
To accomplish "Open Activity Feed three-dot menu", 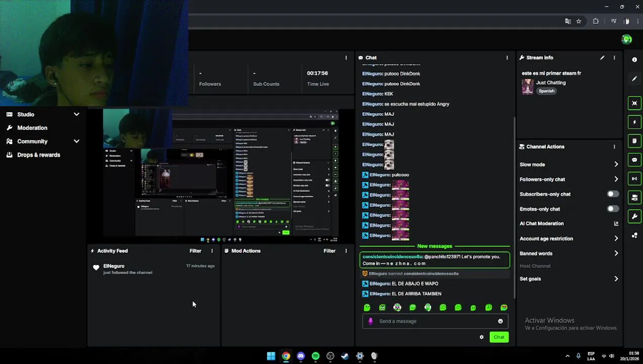I will click(x=212, y=251).
